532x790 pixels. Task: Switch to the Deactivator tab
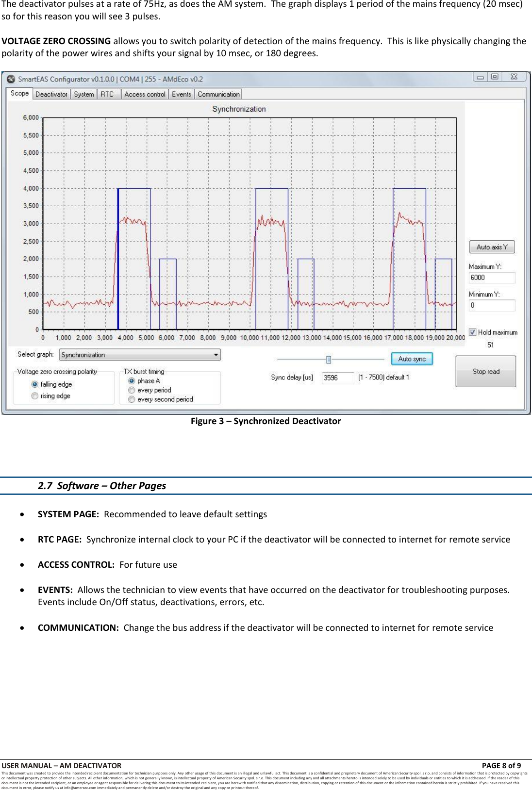click(51, 94)
